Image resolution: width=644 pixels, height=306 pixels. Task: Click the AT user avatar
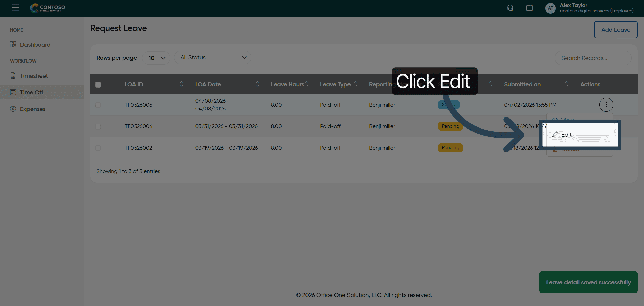click(550, 8)
